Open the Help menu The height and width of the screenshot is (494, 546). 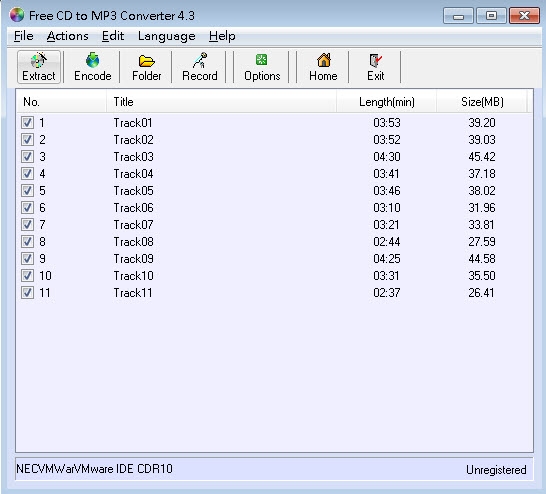coord(222,36)
